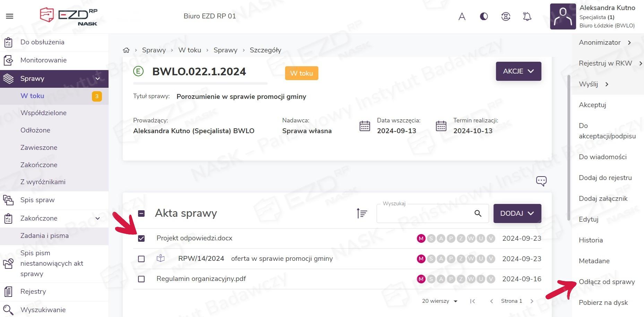Open the Projekt odpowiedzi.docx document
The width and height of the screenshot is (644, 317).
point(194,238)
